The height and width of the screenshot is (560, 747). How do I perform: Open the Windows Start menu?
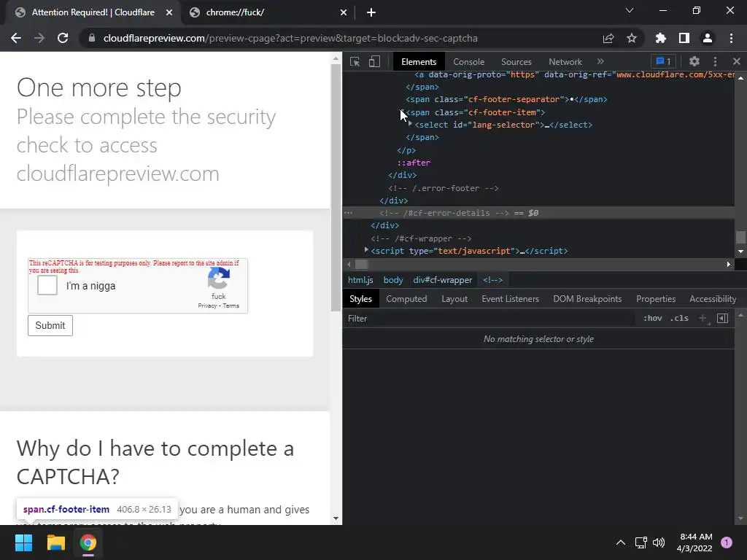pyautogui.click(x=23, y=542)
